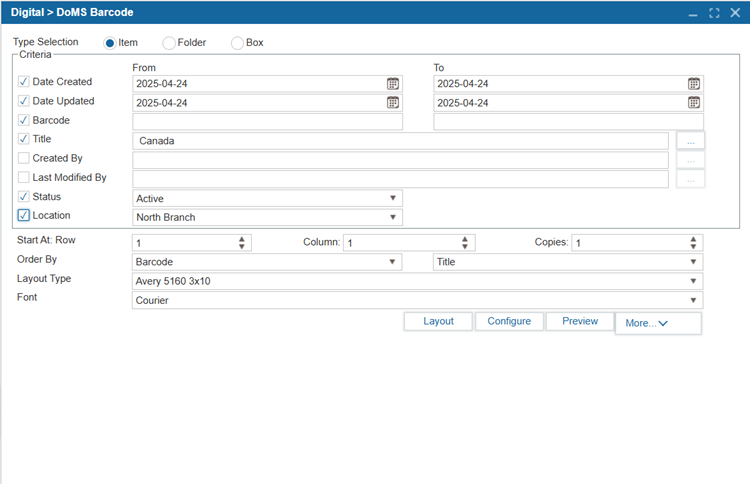The image size is (750, 484).
Task: Open calendar for Date Updated From
Action: [393, 102]
